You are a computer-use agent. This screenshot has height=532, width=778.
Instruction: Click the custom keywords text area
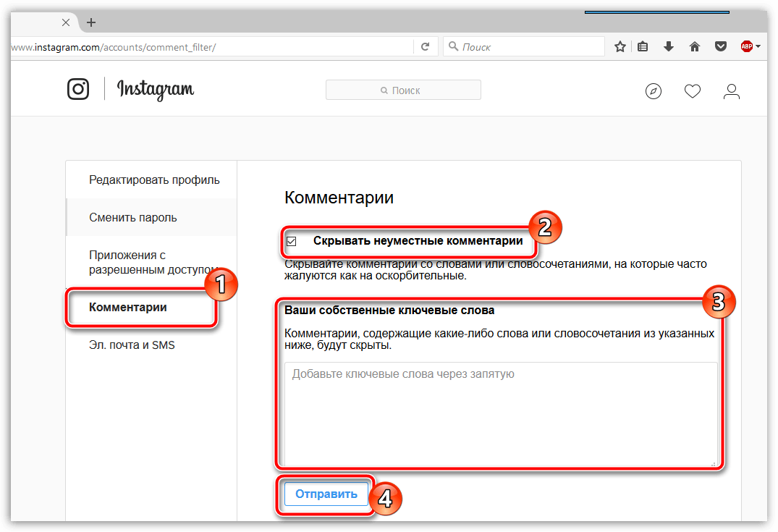500,414
